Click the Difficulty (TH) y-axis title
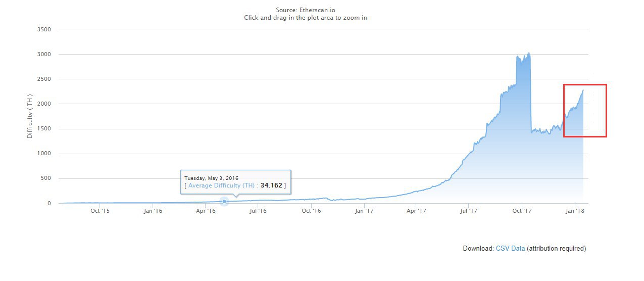 pos(30,116)
